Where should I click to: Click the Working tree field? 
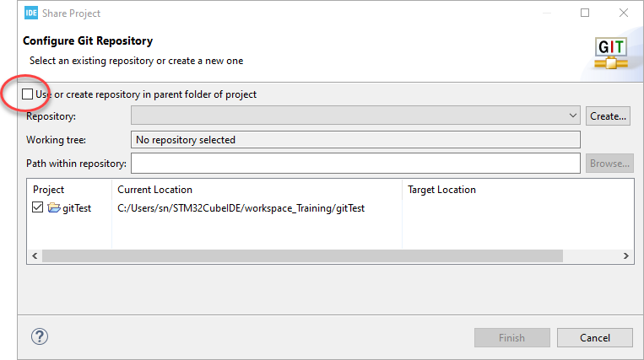click(355, 140)
